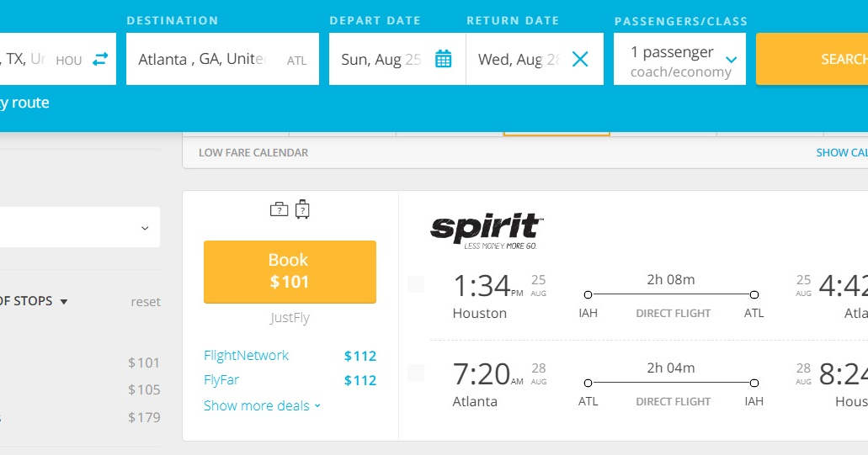Open the depart date calendar icon
Image resolution: width=868 pixels, height=455 pixels.
click(444, 59)
